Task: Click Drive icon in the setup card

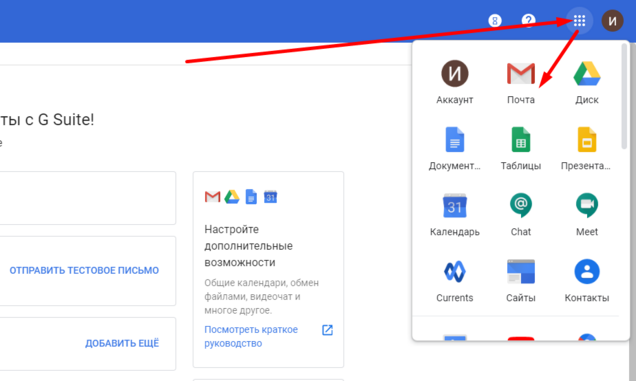Action: 232,197
